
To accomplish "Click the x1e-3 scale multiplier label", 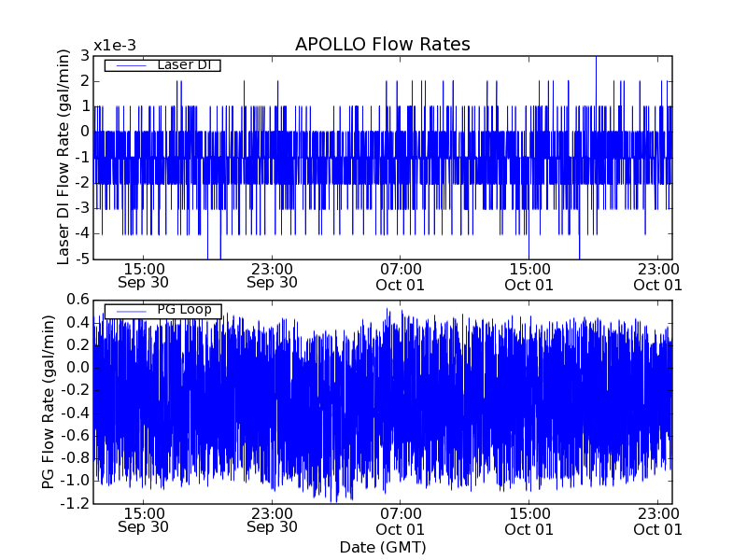I will point(115,46).
